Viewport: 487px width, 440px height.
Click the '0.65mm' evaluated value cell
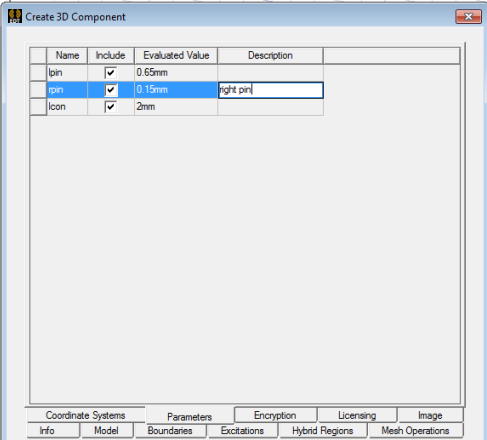click(x=176, y=73)
